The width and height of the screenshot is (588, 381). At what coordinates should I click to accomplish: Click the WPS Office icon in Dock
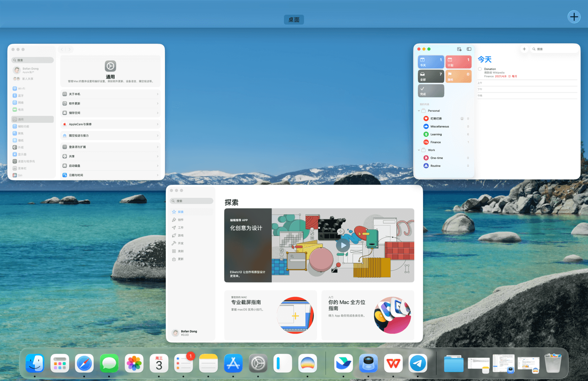pos(393,363)
